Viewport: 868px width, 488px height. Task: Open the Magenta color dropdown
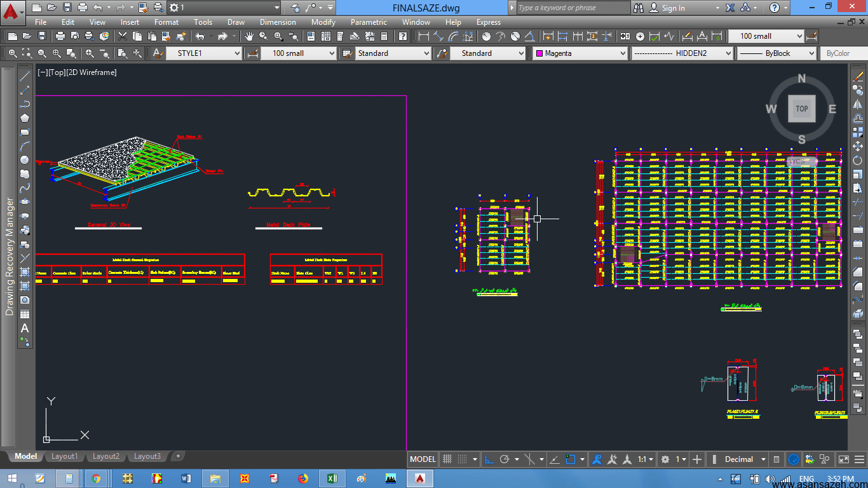580,53
